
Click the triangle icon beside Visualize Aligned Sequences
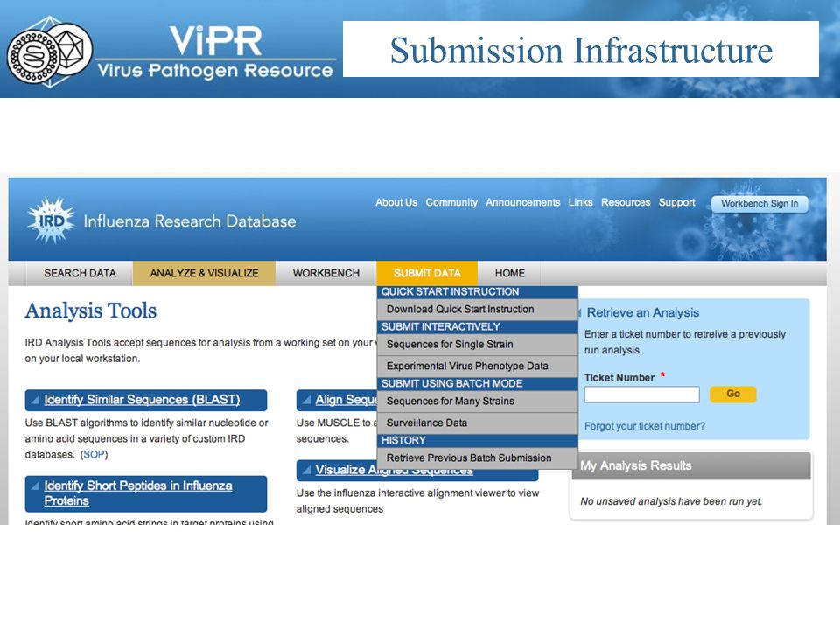tap(306, 470)
